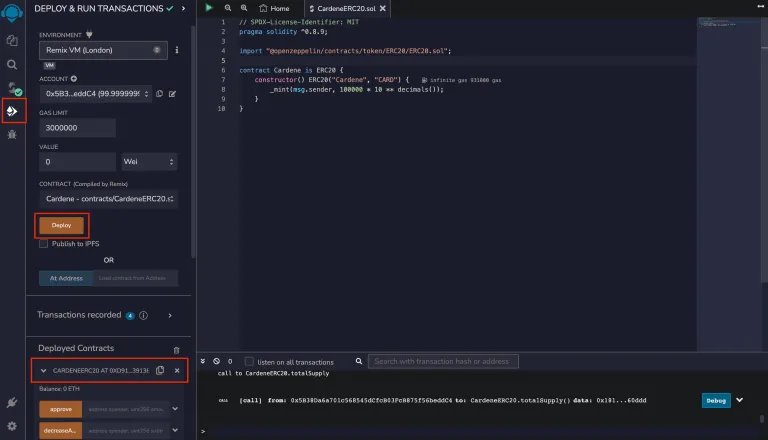Click the Gas Limit input field
This screenshot has width=768, height=440.
tap(77, 128)
